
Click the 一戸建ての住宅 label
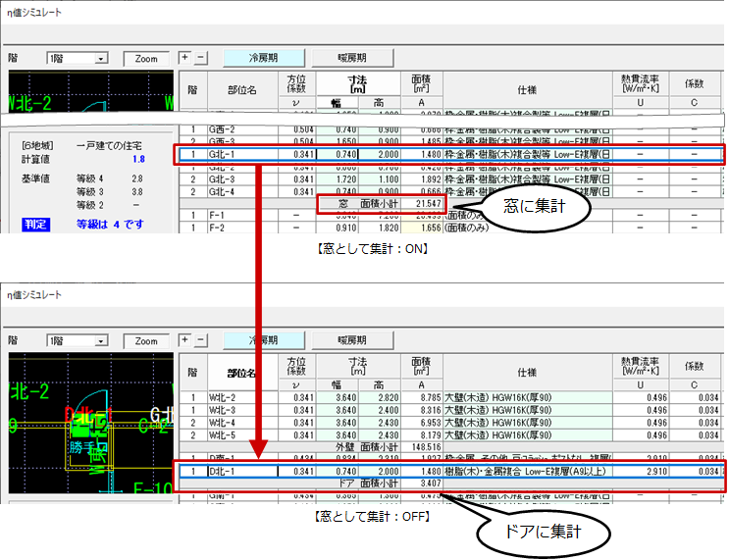(x=109, y=145)
